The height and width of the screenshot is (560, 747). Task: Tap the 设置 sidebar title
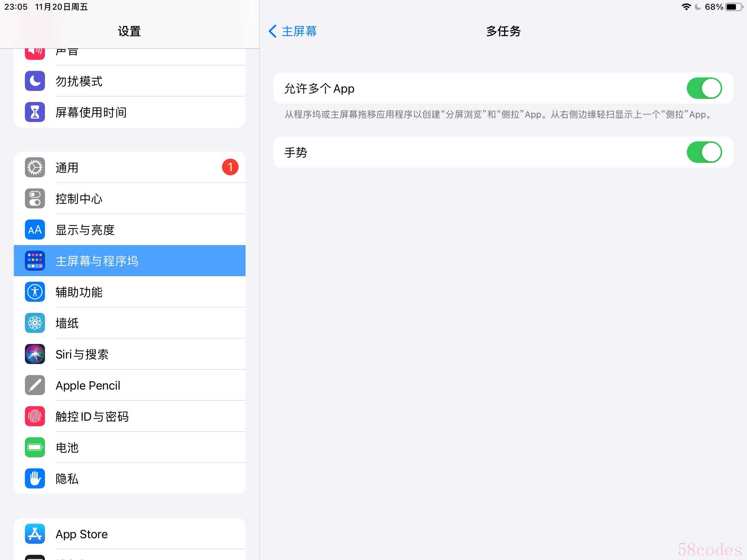click(x=129, y=31)
